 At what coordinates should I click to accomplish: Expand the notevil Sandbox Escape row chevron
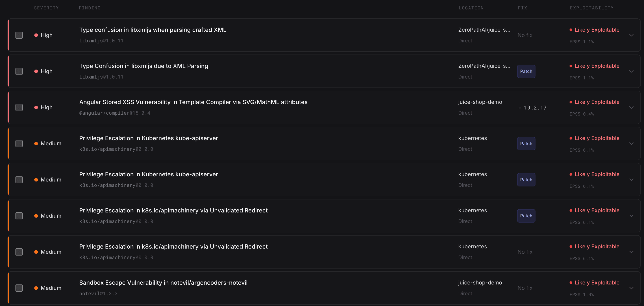pyautogui.click(x=631, y=288)
